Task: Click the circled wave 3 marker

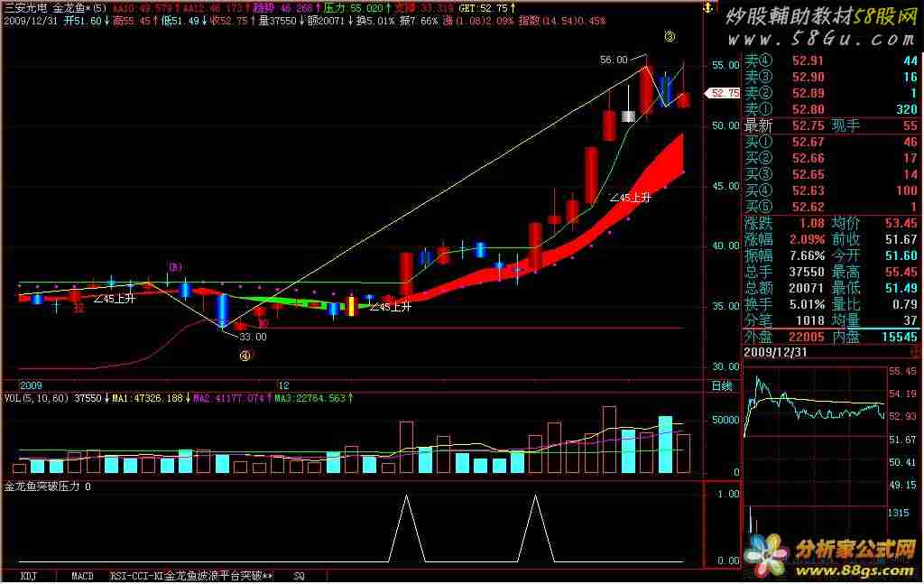Action: 670,36
